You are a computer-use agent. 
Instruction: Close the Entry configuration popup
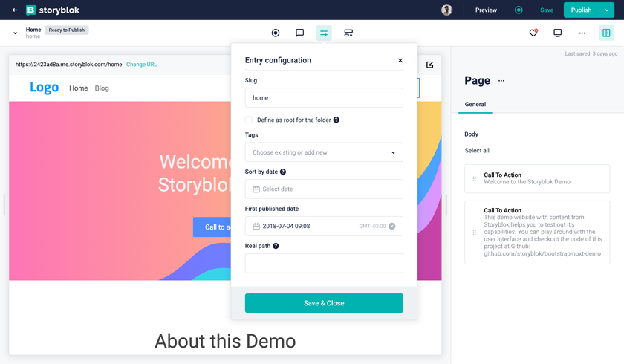[400, 60]
